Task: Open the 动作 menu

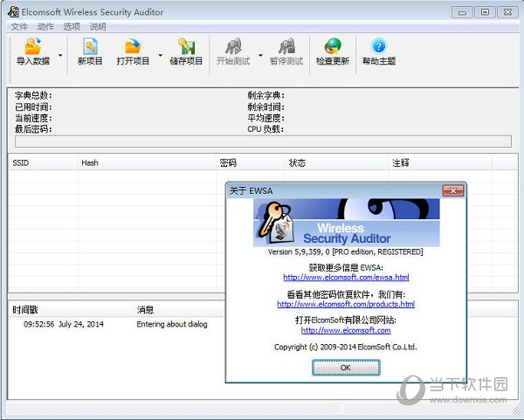Action: [45, 27]
